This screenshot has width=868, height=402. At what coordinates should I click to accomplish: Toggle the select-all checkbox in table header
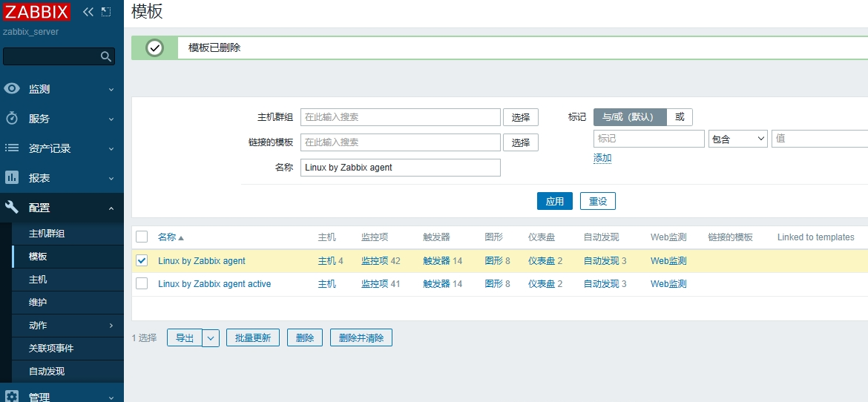pos(142,237)
